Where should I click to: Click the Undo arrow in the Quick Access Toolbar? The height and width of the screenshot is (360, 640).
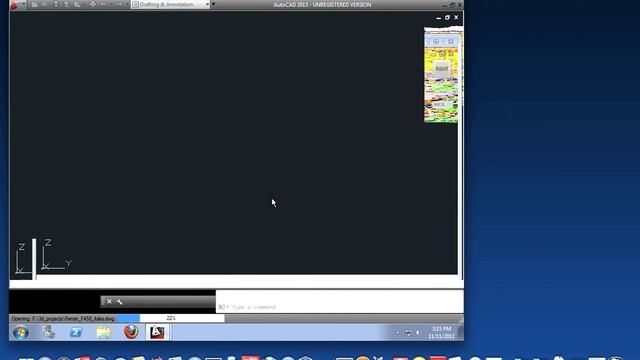coord(103,4)
